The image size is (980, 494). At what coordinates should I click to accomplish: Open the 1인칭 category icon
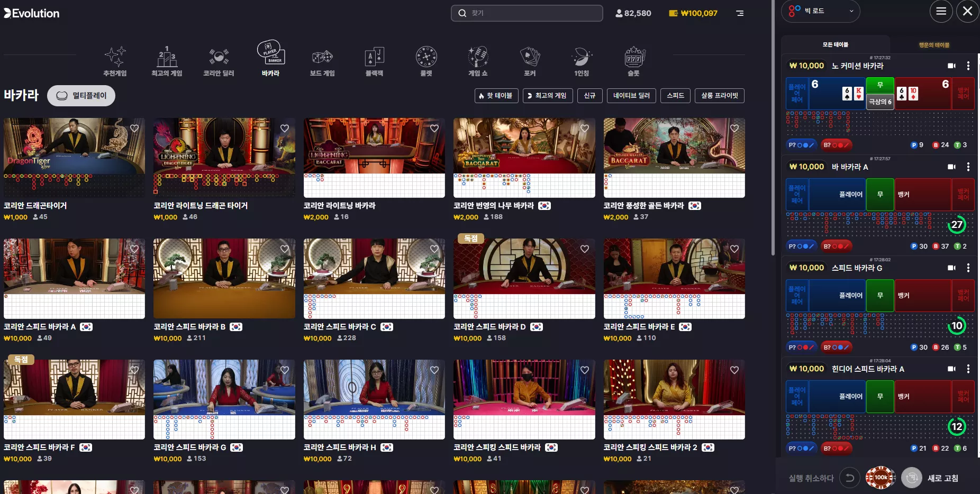582,57
